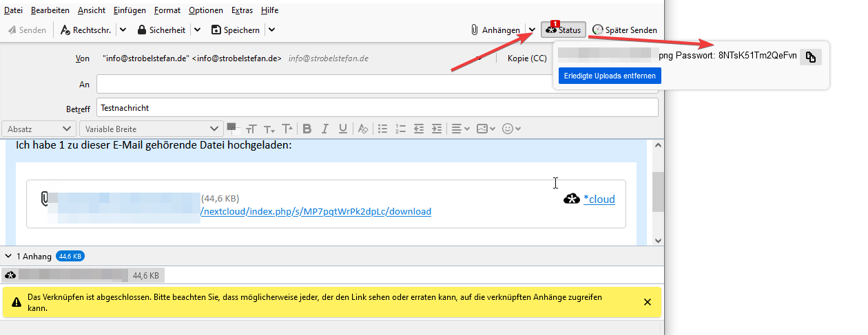Click the warning triangle icon in notification
This screenshot has width=868, height=335.
pyautogui.click(x=16, y=301)
